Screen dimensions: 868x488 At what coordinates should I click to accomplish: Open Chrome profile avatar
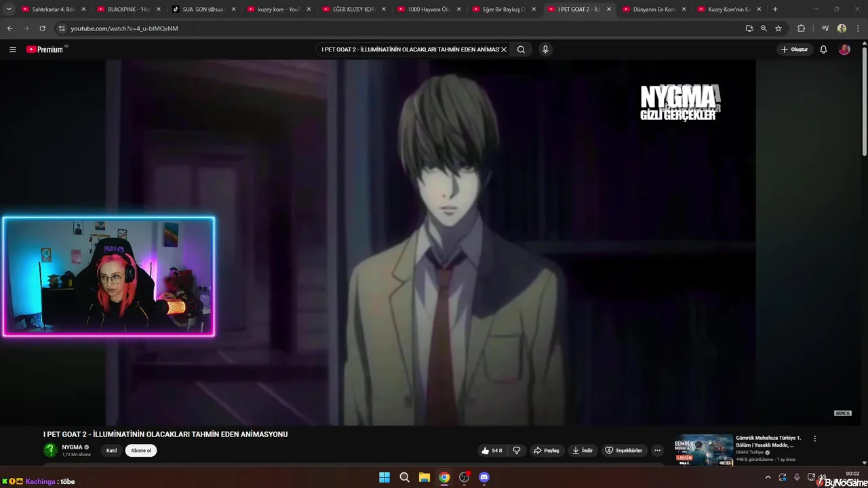pyautogui.click(x=842, y=28)
